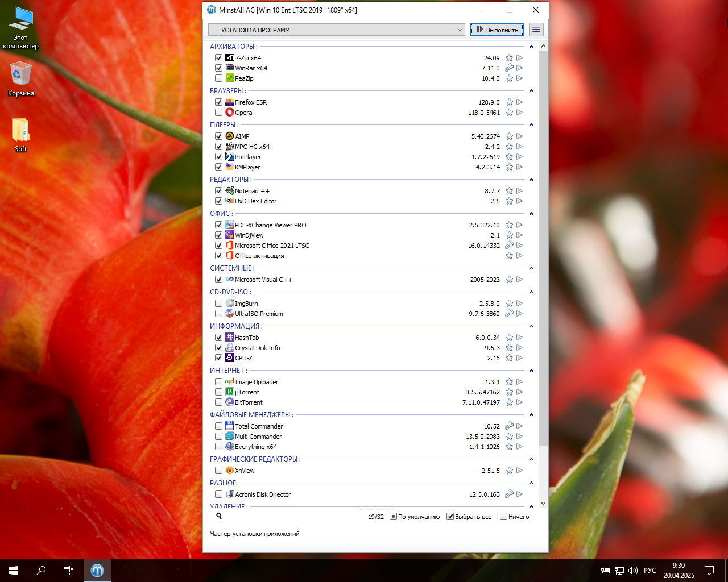Select the Soft folder on the desktop
The height and width of the screenshot is (582, 728).
pos(20,135)
